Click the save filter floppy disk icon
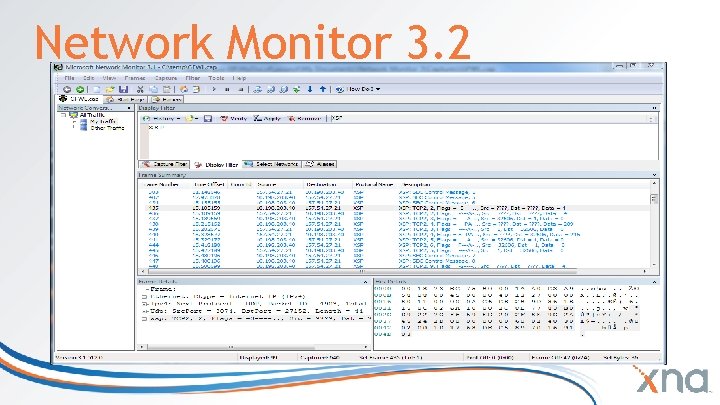The width and height of the screenshot is (720, 405). (x=208, y=118)
